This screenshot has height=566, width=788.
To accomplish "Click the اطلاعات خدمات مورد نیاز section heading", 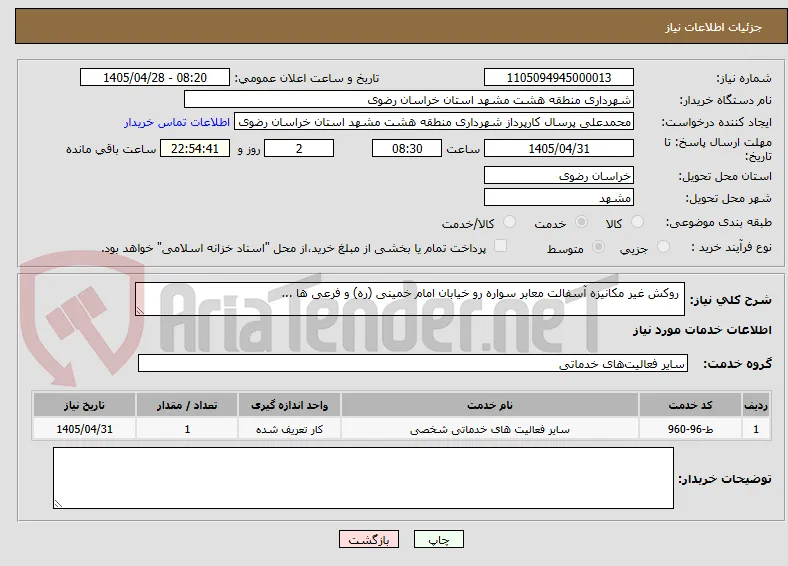I will pyautogui.click(x=702, y=330).
